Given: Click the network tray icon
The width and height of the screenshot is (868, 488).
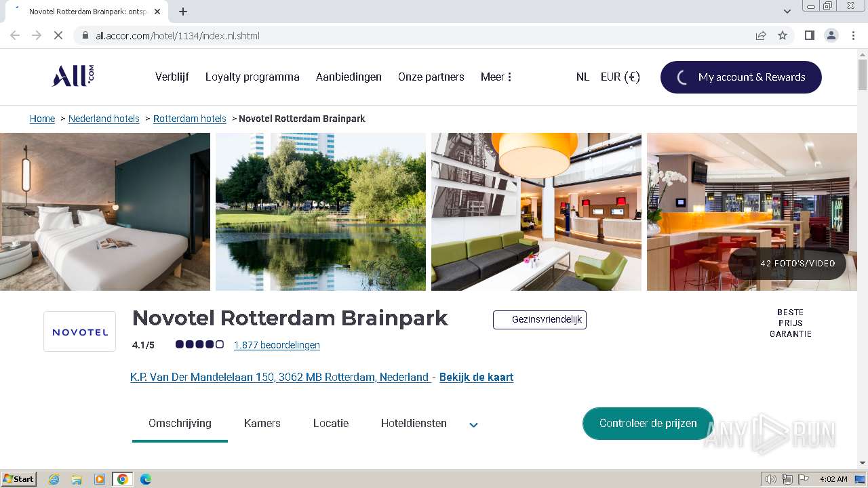Looking at the screenshot, I should tap(787, 479).
